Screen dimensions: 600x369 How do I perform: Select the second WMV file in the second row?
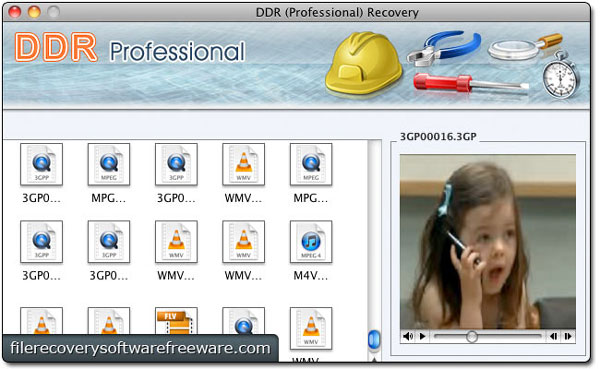[243, 242]
